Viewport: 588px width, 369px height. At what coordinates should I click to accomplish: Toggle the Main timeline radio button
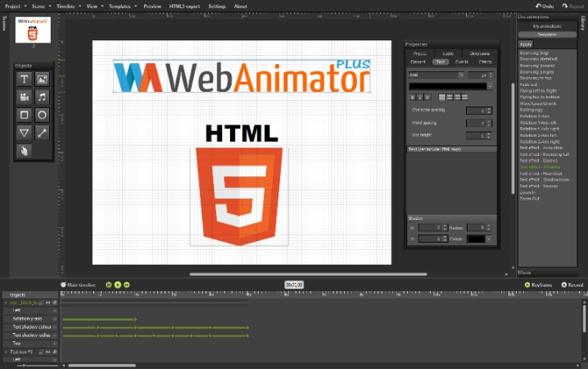coord(64,285)
